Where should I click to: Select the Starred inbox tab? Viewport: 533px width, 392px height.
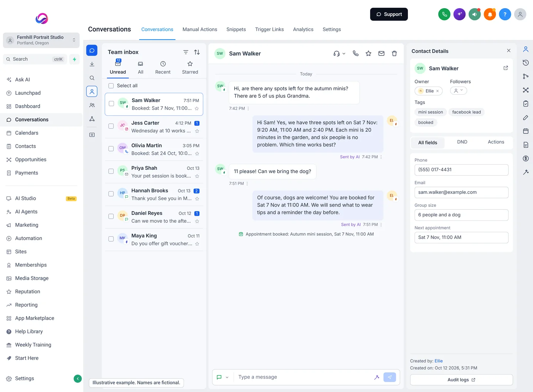pos(190,68)
